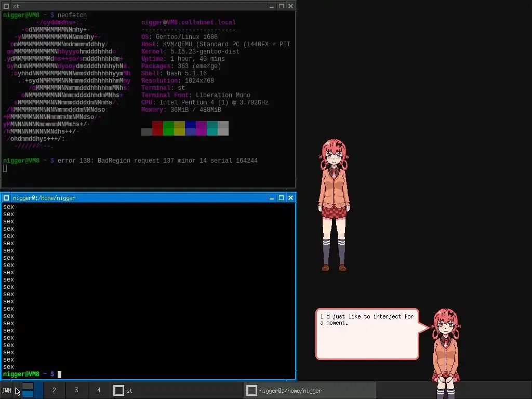
Task: Click the blue neofetch color block
Action: tap(190, 128)
